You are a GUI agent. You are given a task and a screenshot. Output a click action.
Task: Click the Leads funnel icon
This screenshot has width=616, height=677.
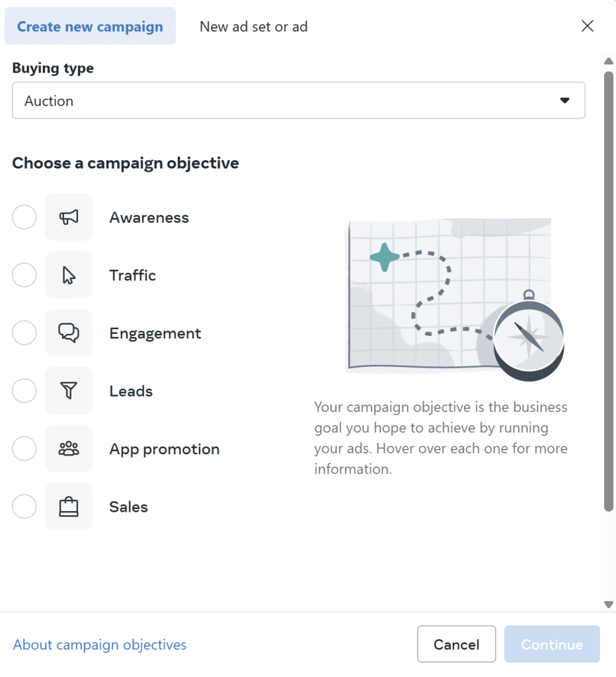(x=69, y=391)
